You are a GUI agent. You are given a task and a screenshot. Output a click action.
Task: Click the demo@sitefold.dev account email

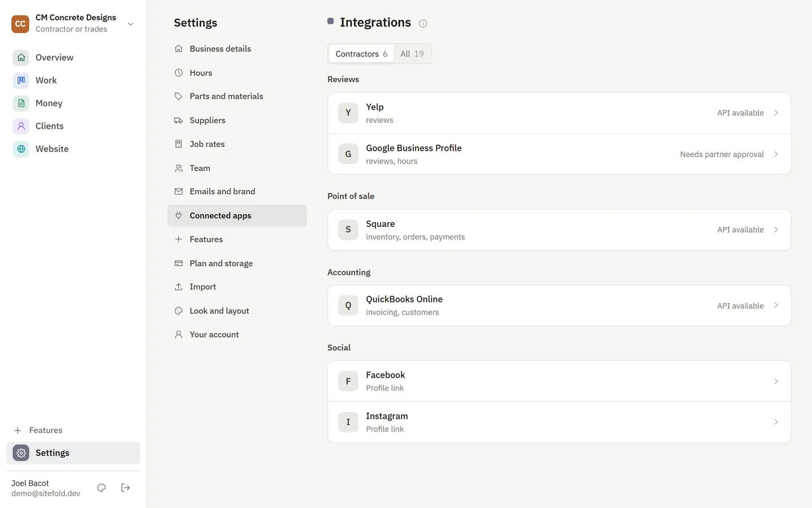(46, 493)
